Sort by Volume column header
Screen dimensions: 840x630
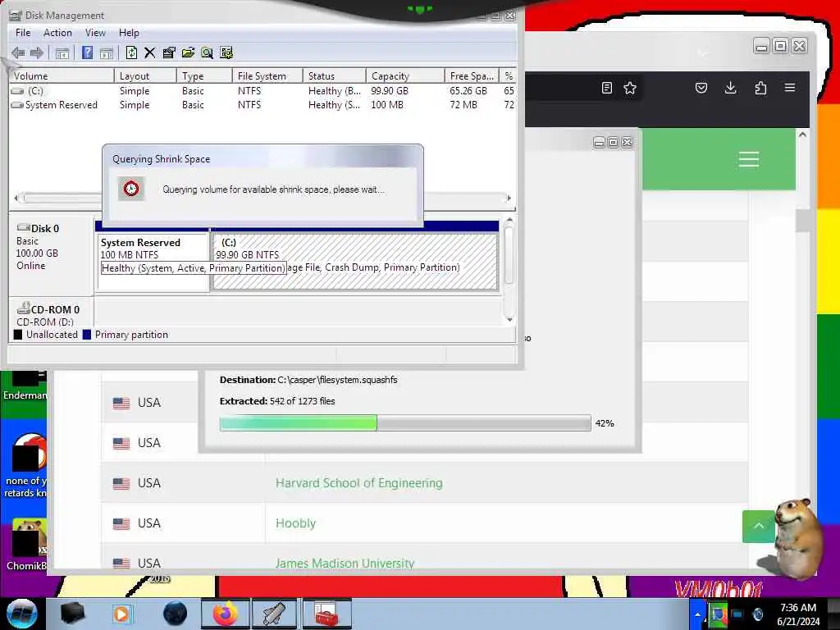62,76
